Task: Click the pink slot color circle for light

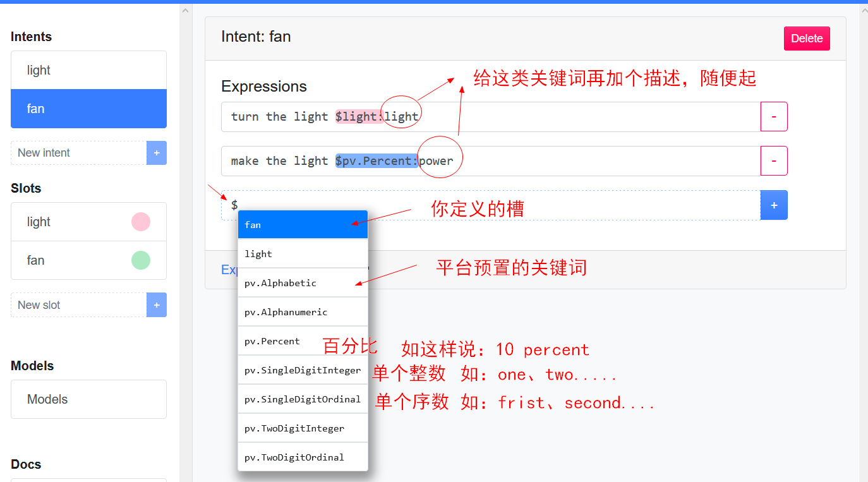Action: pos(140,221)
